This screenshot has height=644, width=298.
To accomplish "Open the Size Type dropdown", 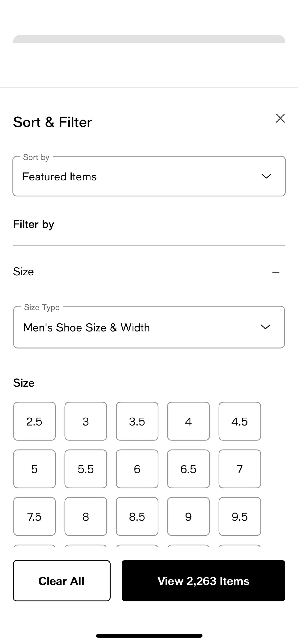I will coord(149,327).
